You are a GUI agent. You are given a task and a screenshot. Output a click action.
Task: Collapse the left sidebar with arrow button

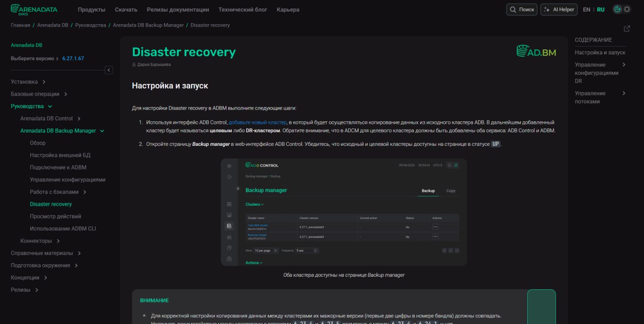tap(109, 70)
